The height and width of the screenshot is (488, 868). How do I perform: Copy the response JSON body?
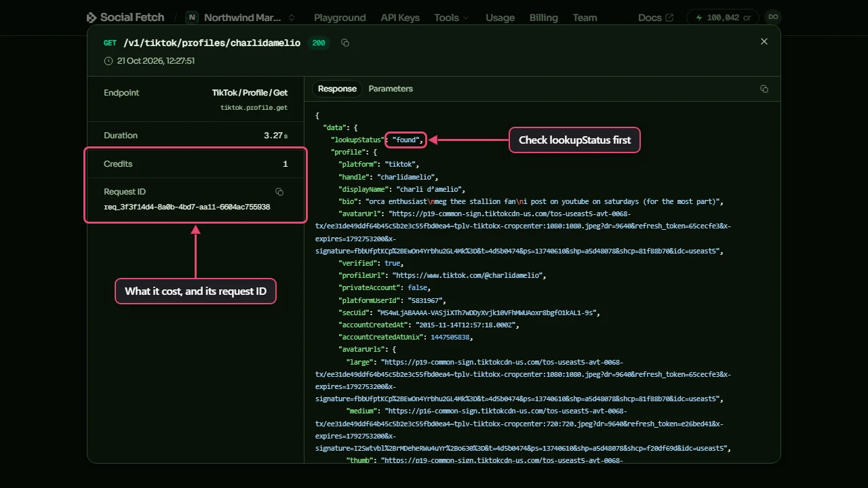pos(764,89)
